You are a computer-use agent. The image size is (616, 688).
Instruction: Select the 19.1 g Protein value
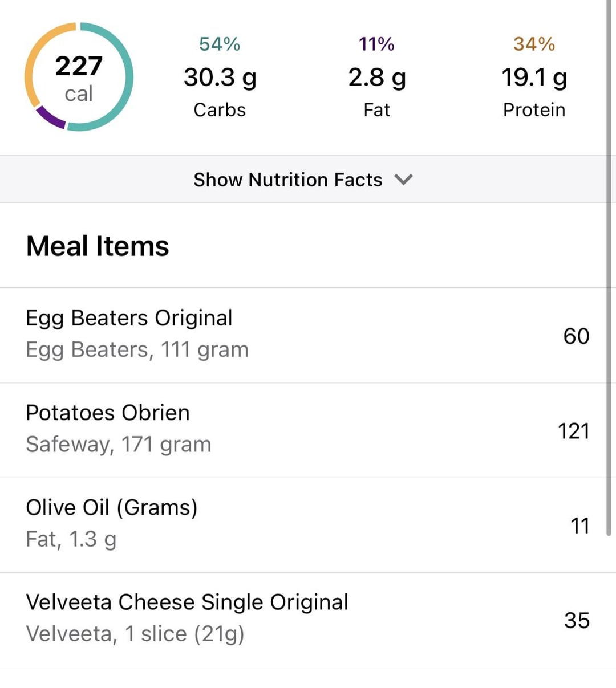[534, 78]
